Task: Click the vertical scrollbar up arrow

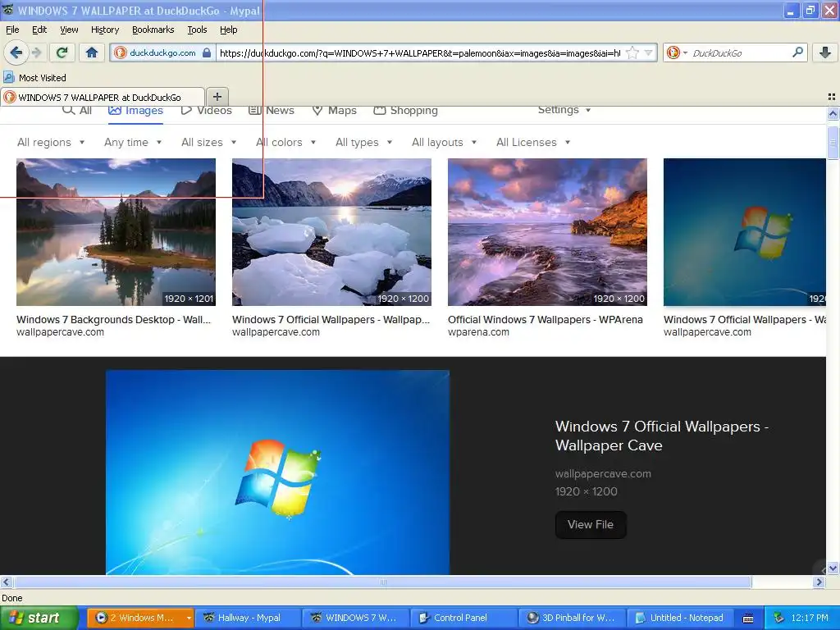Action: coord(833,113)
